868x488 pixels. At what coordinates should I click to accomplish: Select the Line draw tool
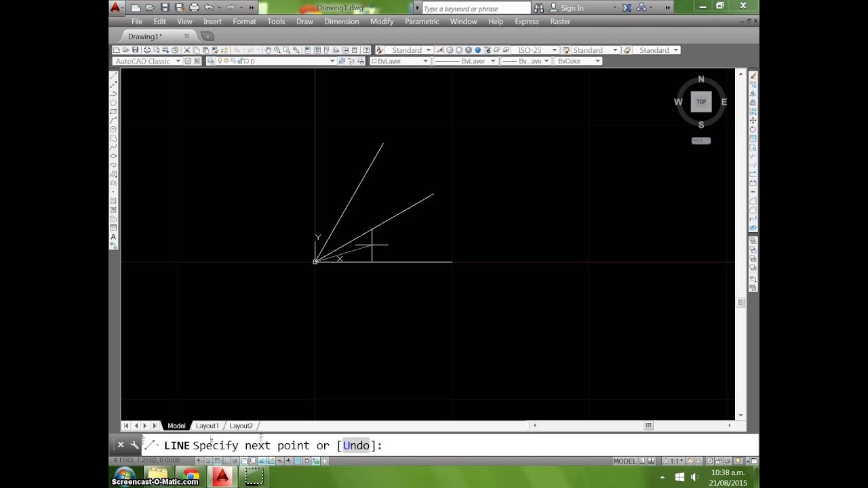[x=113, y=75]
